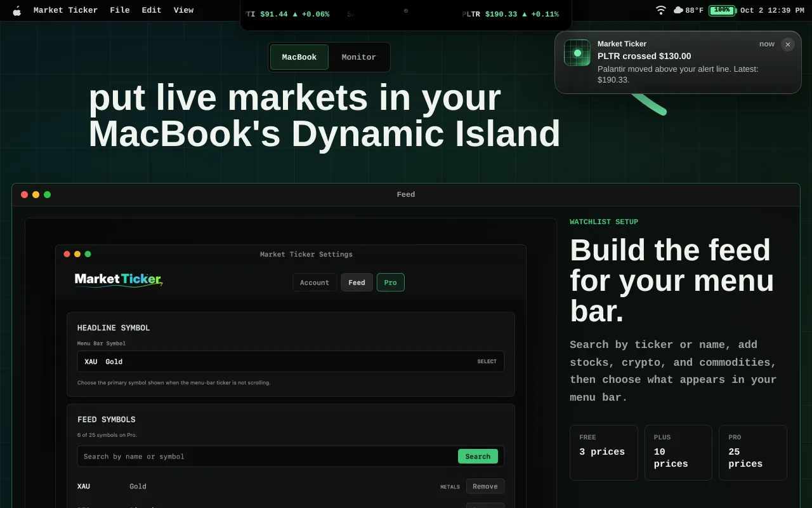Open the View menu

point(183,10)
